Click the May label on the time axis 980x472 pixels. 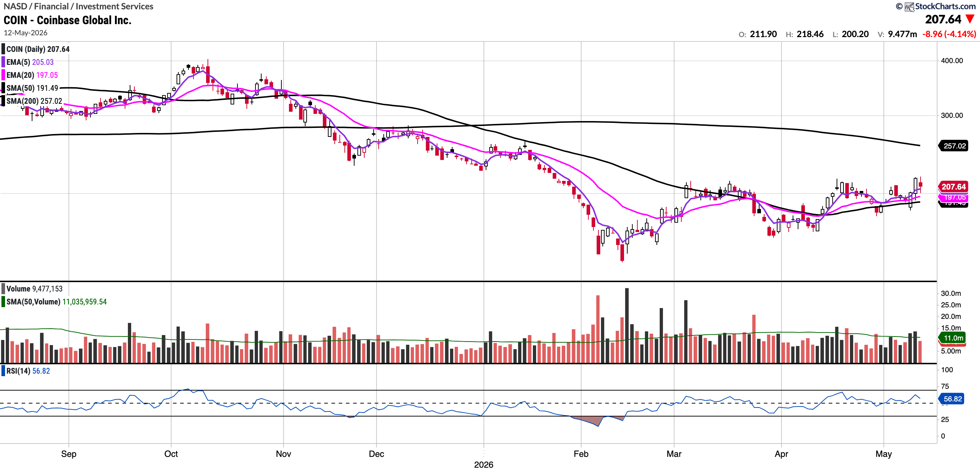pos(884,454)
